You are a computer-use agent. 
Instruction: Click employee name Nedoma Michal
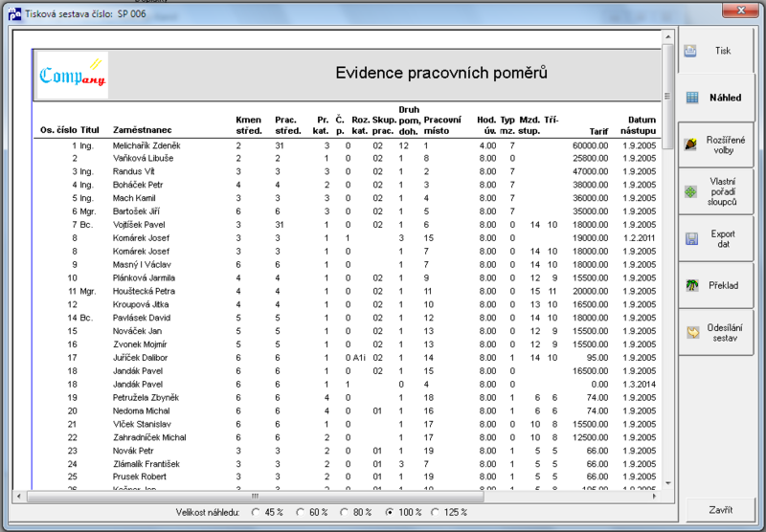pyautogui.click(x=141, y=410)
